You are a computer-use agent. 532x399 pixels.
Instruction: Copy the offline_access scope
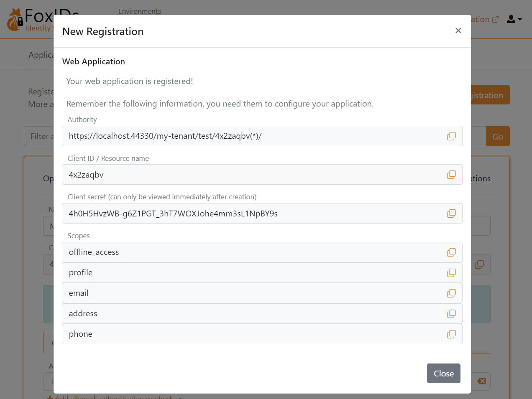[451, 252]
